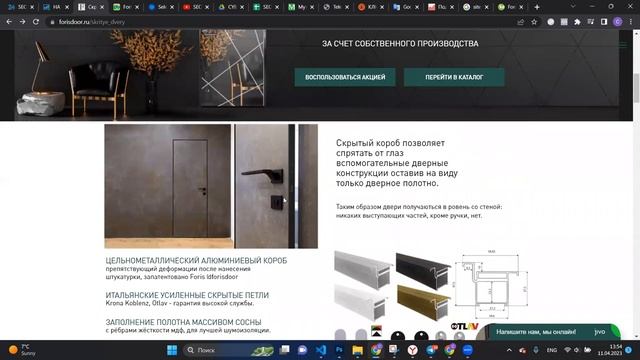Switch to the red YouTube SEC tab
The height and width of the screenshot is (360, 640).
196,7
